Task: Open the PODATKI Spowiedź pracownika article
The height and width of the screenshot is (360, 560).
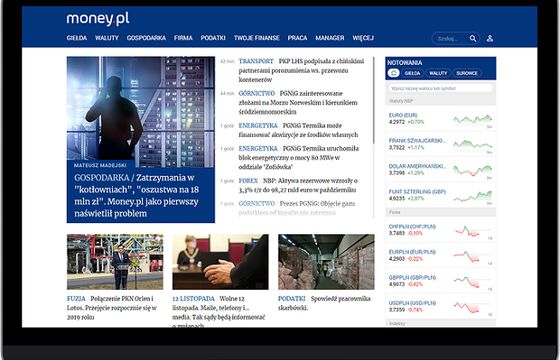Action: tap(325, 303)
